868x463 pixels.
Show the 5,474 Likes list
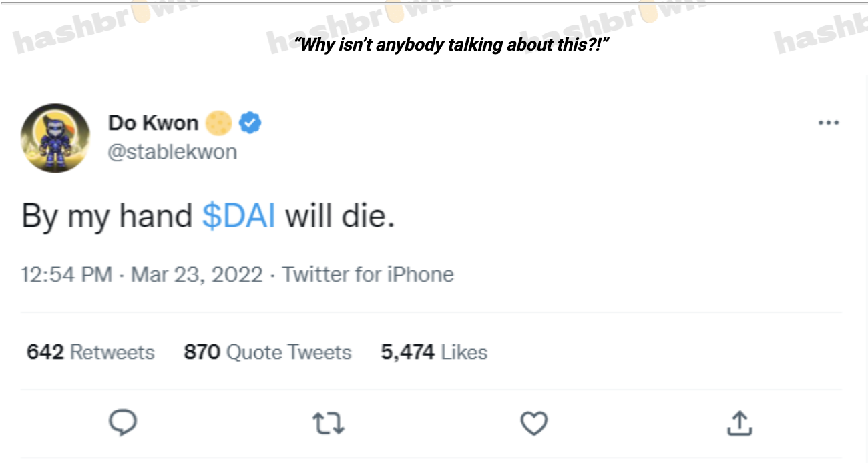click(434, 352)
